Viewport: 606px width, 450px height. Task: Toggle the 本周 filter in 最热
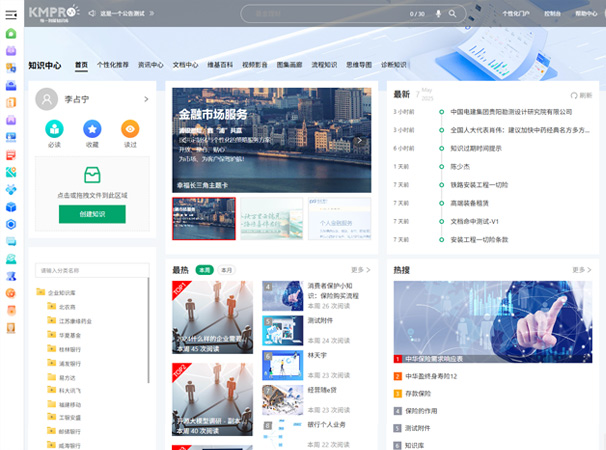pos(205,270)
